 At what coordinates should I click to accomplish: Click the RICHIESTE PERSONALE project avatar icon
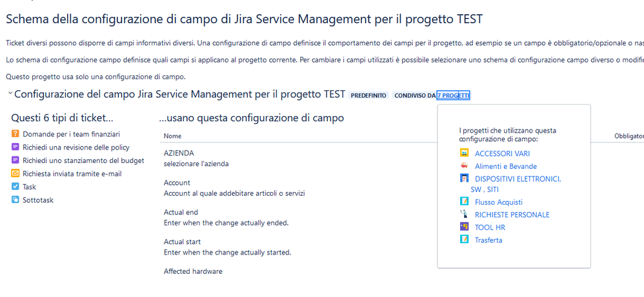464,214
